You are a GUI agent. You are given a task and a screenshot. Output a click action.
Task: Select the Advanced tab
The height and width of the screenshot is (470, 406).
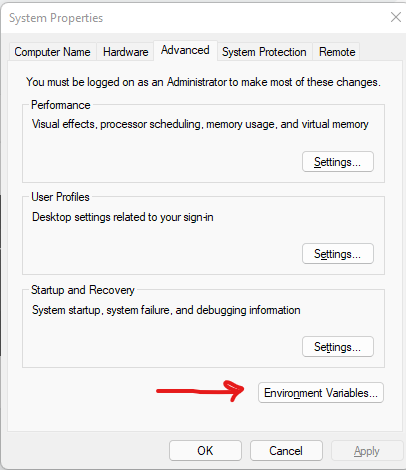[x=185, y=50]
